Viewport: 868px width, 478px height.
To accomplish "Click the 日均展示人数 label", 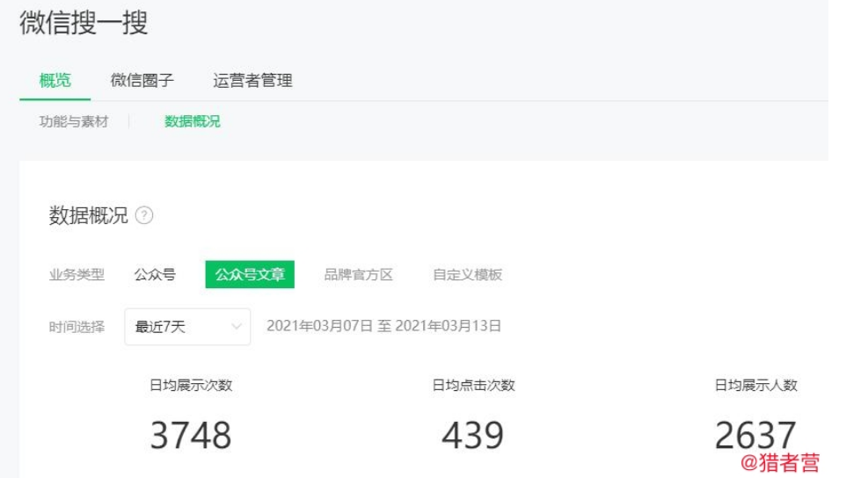I will (756, 385).
